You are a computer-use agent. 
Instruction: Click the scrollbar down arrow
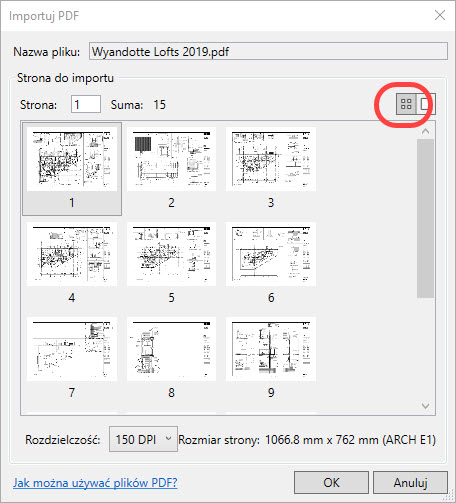(x=425, y=406)
